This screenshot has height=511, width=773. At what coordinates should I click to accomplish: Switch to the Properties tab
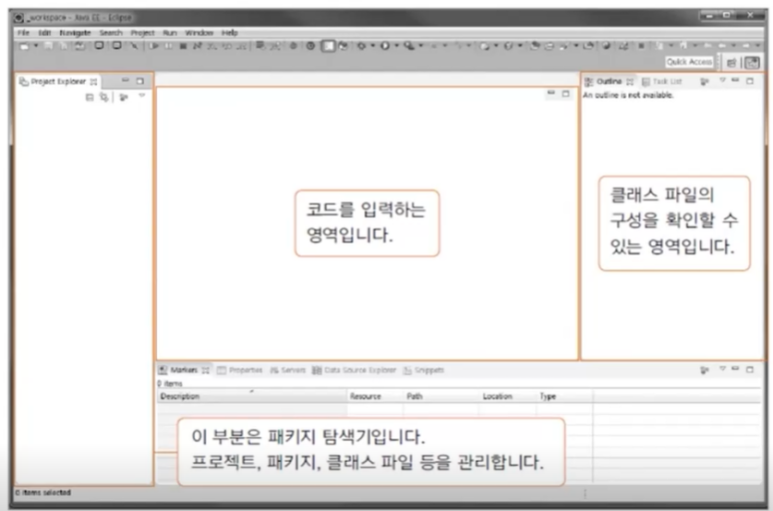[240, 370]
